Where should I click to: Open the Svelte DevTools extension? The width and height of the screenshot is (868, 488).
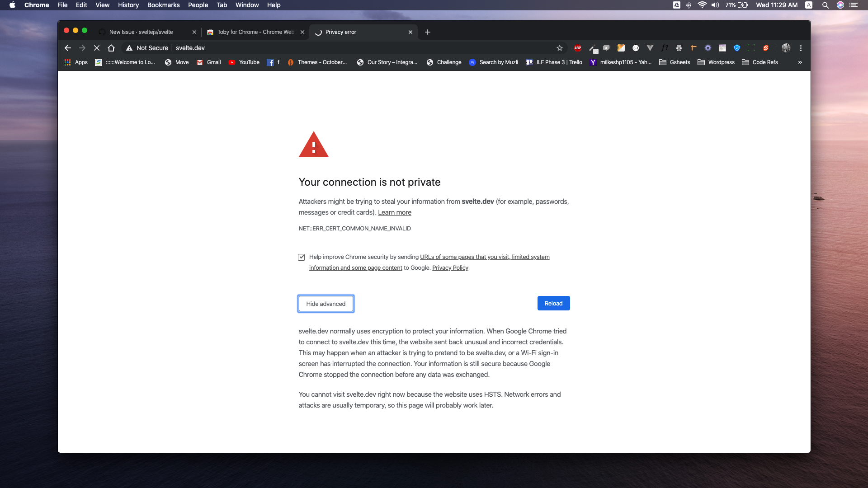click(x=766, y=48)
